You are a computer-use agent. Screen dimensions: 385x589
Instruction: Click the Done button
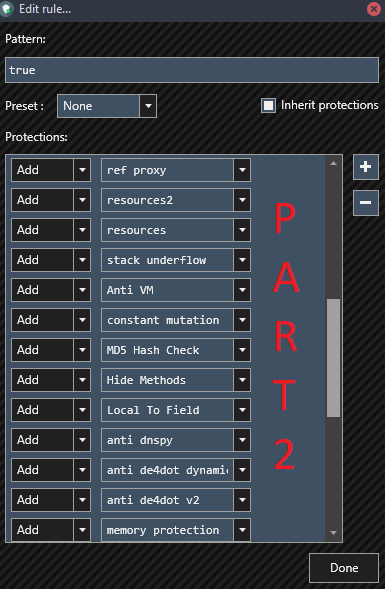(x=344, y=568)
